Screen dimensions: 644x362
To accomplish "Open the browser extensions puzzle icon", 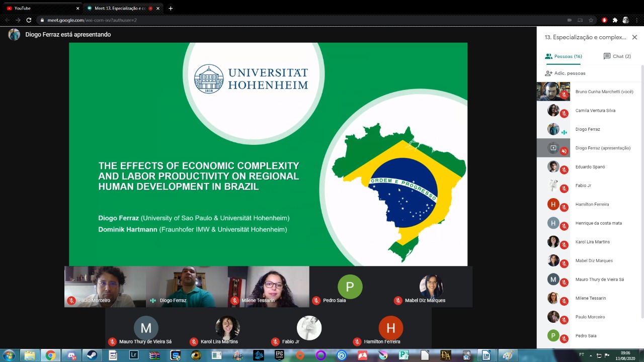I will click(x=615, y=20).
